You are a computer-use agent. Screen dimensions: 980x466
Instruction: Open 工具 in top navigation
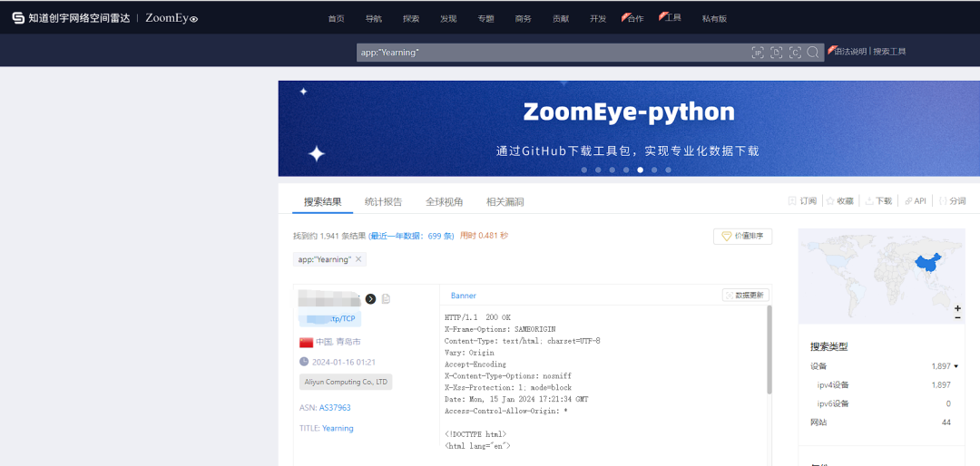672,17
